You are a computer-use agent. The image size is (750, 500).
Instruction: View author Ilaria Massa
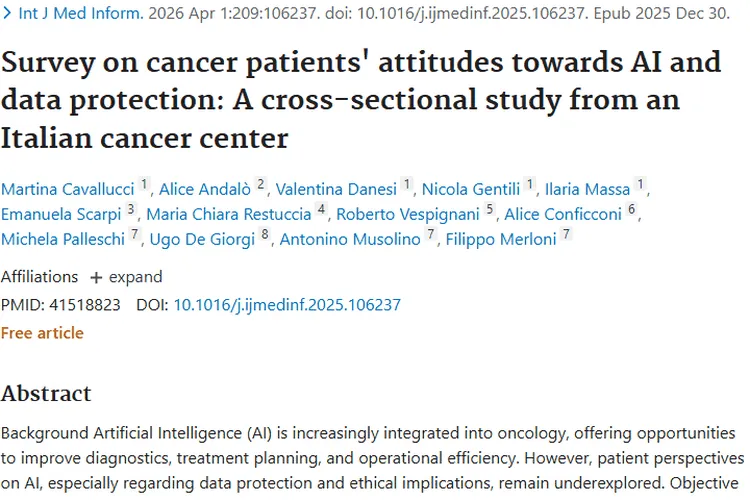click(x=588, y=189)
